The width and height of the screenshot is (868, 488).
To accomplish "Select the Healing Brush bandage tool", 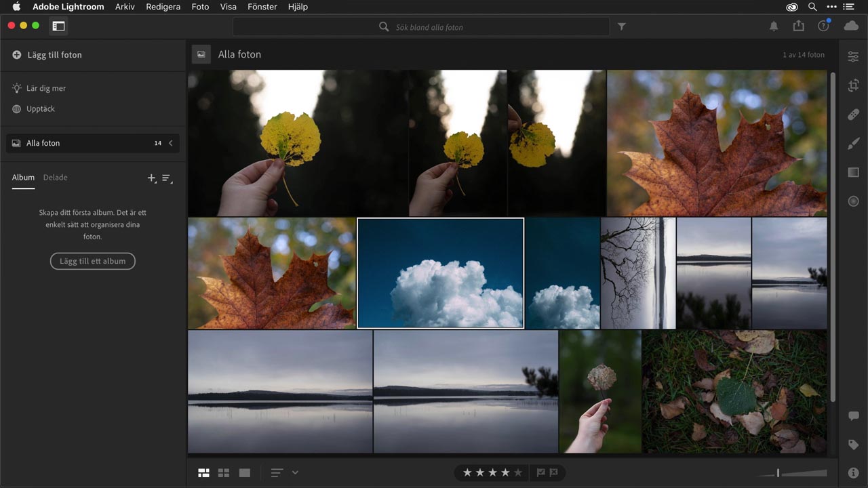I will [x=853, y=115].
